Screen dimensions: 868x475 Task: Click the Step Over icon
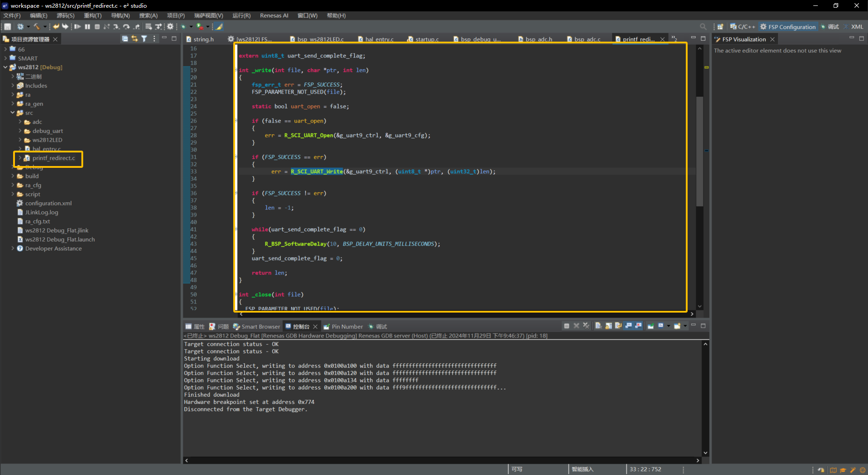pos(126,27)
